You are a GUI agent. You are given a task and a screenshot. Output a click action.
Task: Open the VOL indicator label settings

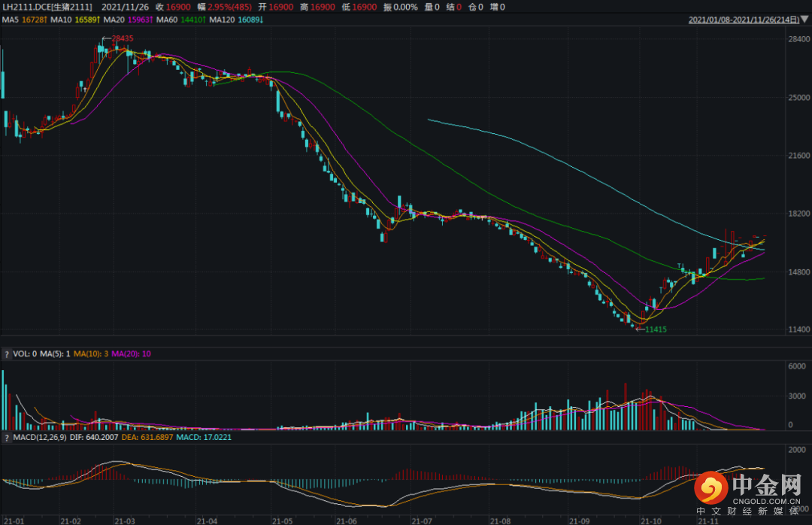click(x=26, y=354)
